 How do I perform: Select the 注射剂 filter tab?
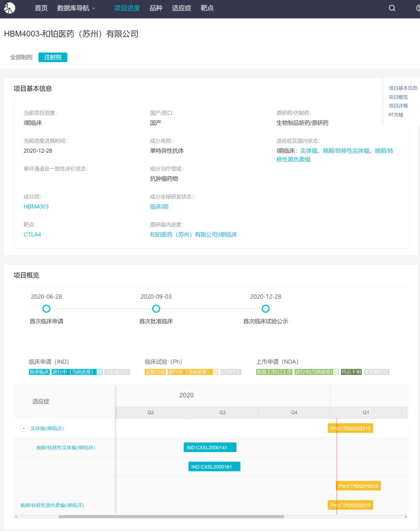[53, 57]
